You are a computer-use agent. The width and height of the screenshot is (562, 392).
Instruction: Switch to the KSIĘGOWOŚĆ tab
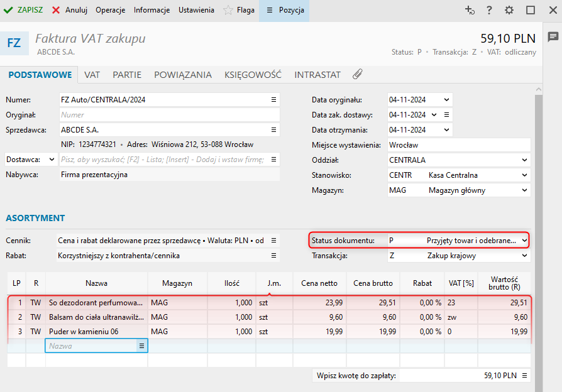click(x=253, y=74)
